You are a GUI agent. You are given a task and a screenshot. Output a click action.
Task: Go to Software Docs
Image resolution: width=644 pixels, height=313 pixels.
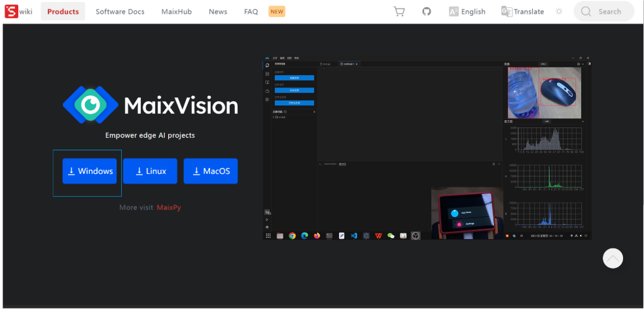tap(120, 12)
